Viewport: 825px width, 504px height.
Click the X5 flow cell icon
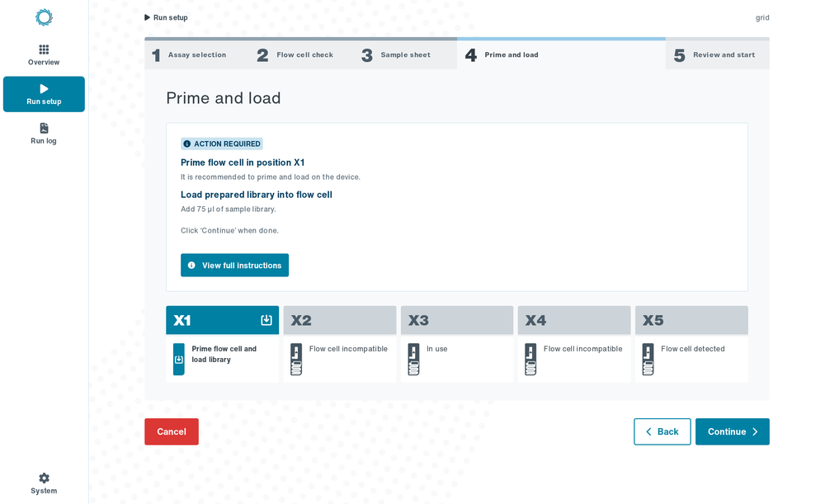(648, 360)
